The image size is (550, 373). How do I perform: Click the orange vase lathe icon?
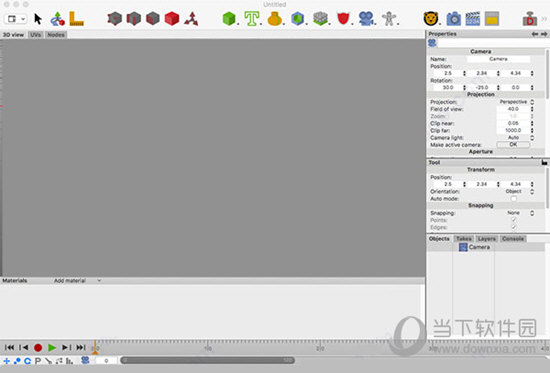point(275,19)
